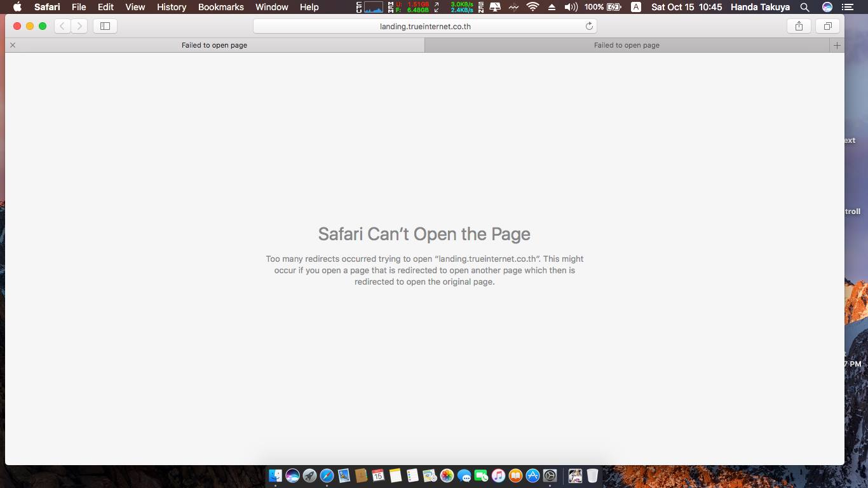Click the 'Too many redirects occurred' error message
The height and width of the screenshot is (488, 868).
point(424,270)
